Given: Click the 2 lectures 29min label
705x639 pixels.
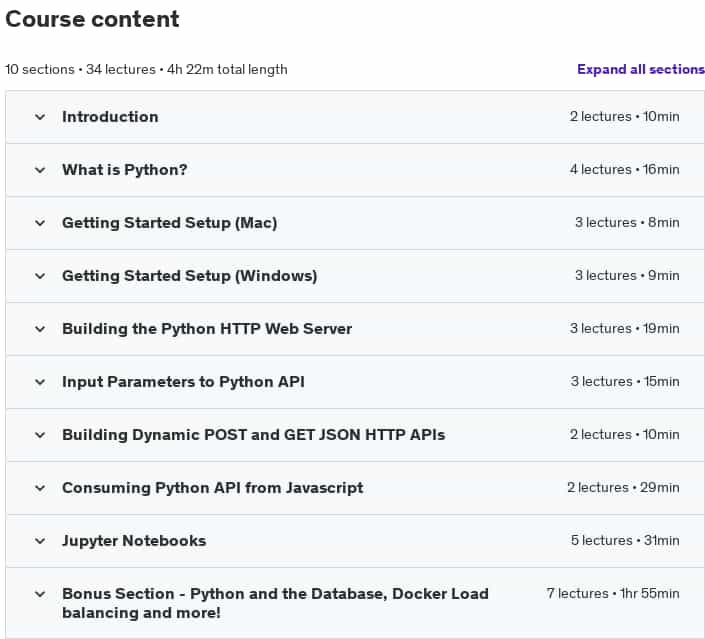Looking at the screenshot, I should pyautogui.click(x=623, y=487).
